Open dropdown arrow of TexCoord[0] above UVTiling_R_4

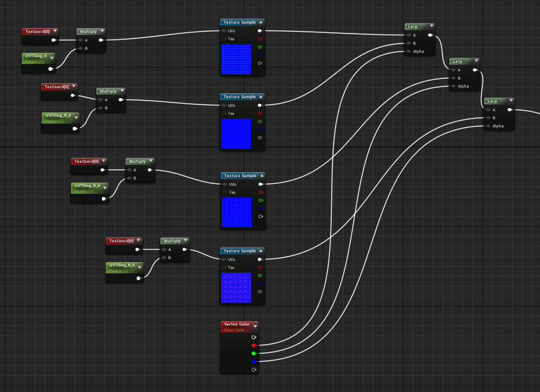104,161
